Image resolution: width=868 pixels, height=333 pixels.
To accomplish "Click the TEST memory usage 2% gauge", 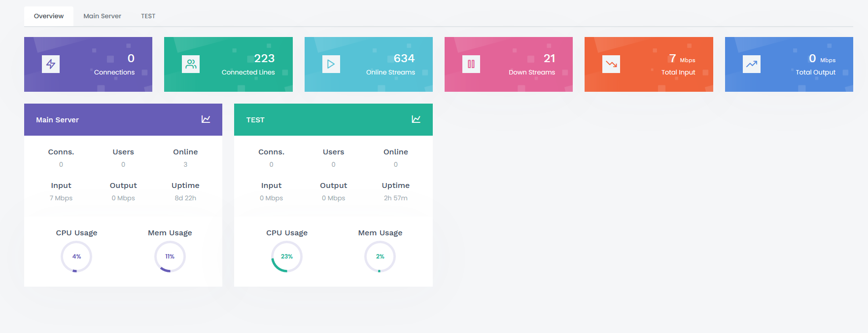I will [x=380, y=257].
